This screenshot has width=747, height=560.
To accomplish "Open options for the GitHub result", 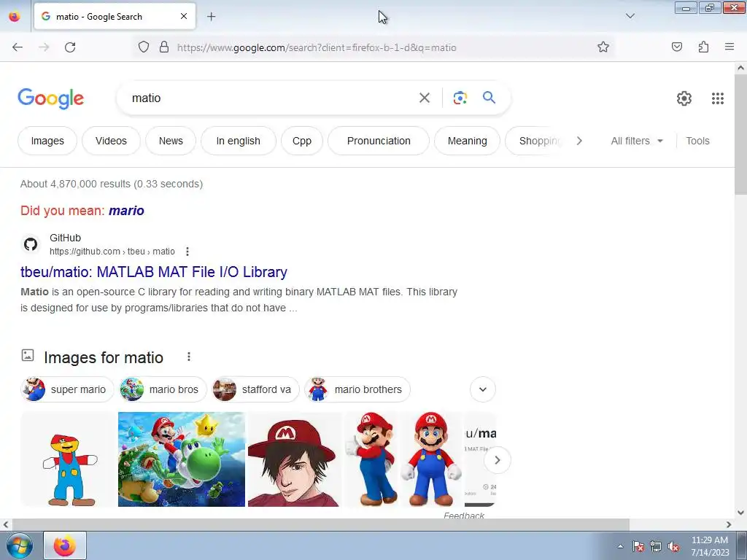I will pyautogui.click(x=187, y=252).
